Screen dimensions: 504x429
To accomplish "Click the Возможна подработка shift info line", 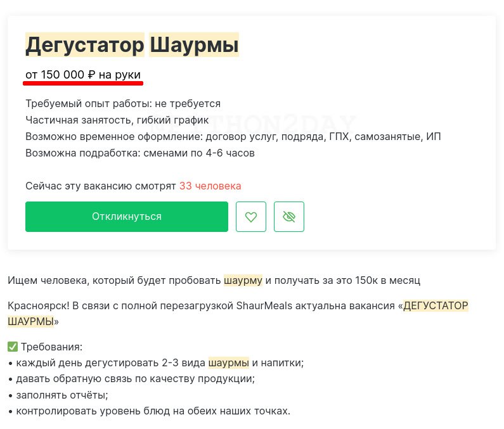I will pos(140,153).
